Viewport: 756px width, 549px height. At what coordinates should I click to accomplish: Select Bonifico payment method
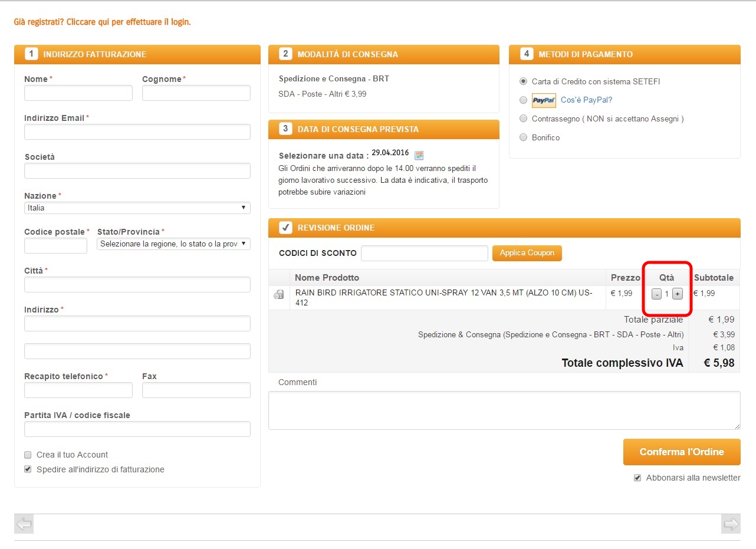point(523,137)
